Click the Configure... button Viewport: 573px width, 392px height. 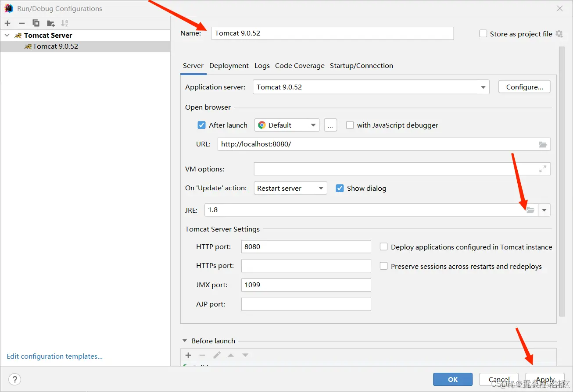pyautogui.click(x=524, y=87)
